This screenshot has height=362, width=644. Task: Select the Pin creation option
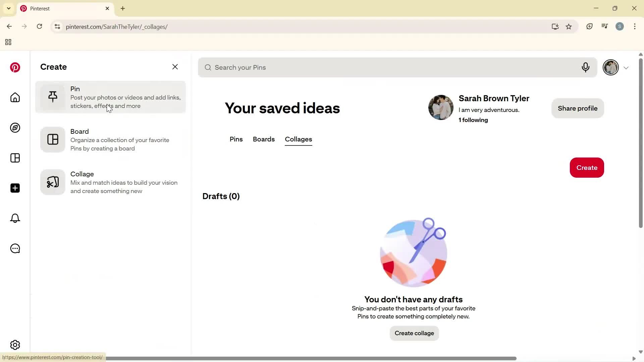pyautogui.click(x=111, y=97)
